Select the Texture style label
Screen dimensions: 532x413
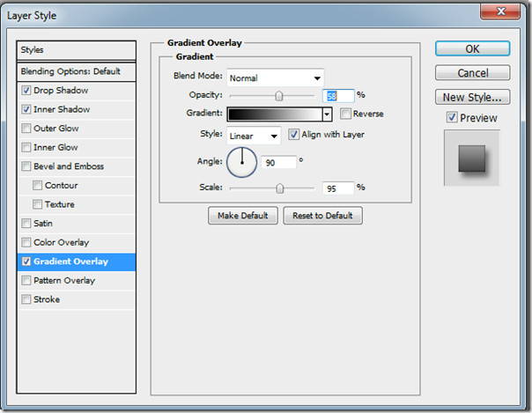pos(60,204)
